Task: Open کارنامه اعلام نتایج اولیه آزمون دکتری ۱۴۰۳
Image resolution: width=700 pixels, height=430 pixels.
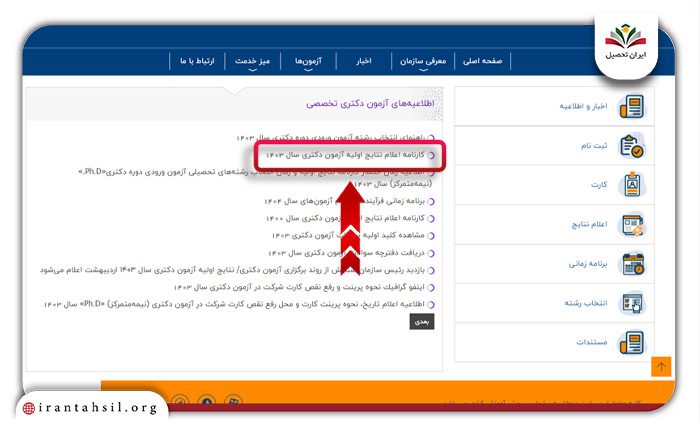Action: (346, 155)
